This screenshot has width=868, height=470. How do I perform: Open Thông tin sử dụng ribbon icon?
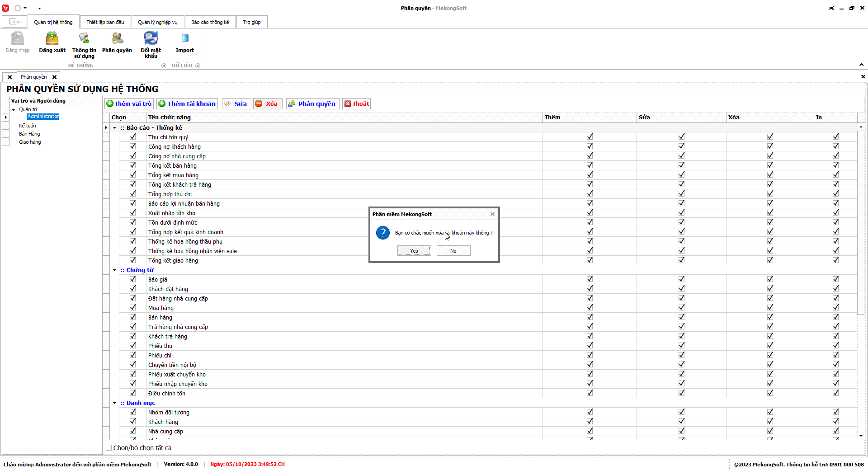tap(84, 44)
